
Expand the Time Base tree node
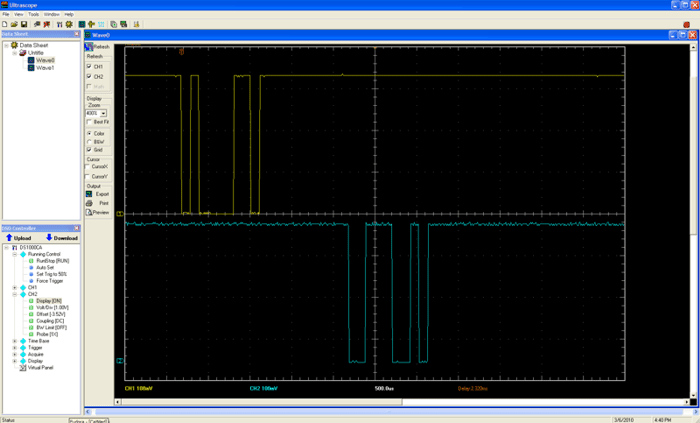pos(14,340)
